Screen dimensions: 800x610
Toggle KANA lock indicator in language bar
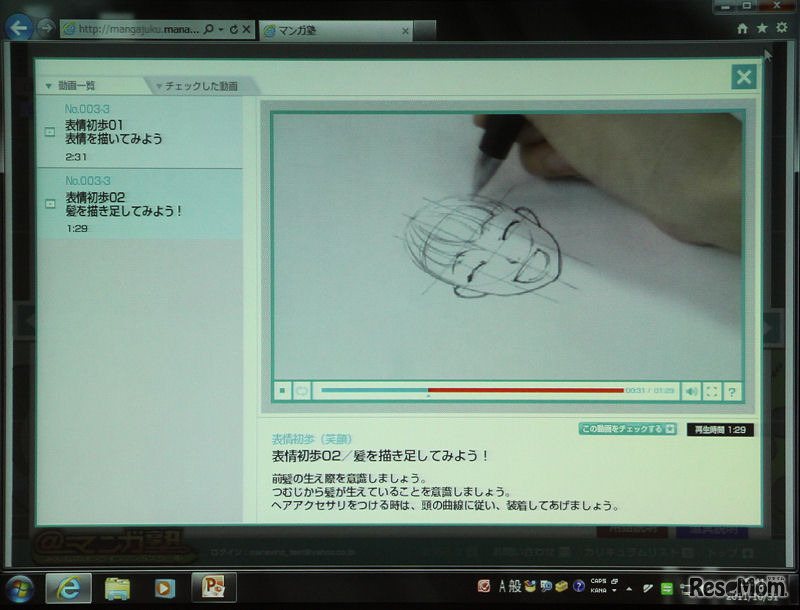(598, 591)
